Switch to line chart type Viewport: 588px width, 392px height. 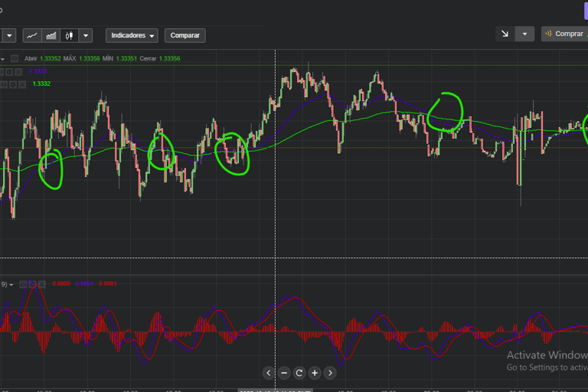(x=32, y=36)
